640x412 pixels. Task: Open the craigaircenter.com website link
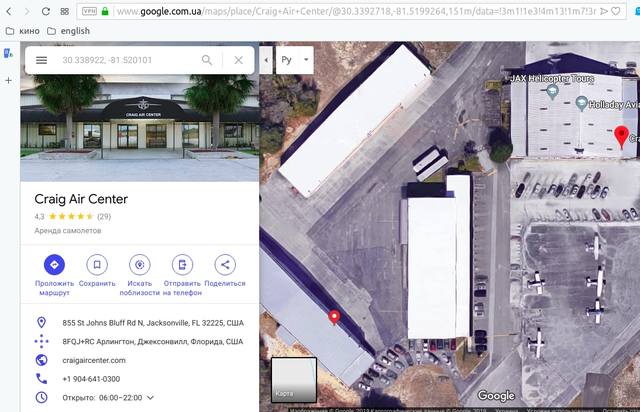94,360
